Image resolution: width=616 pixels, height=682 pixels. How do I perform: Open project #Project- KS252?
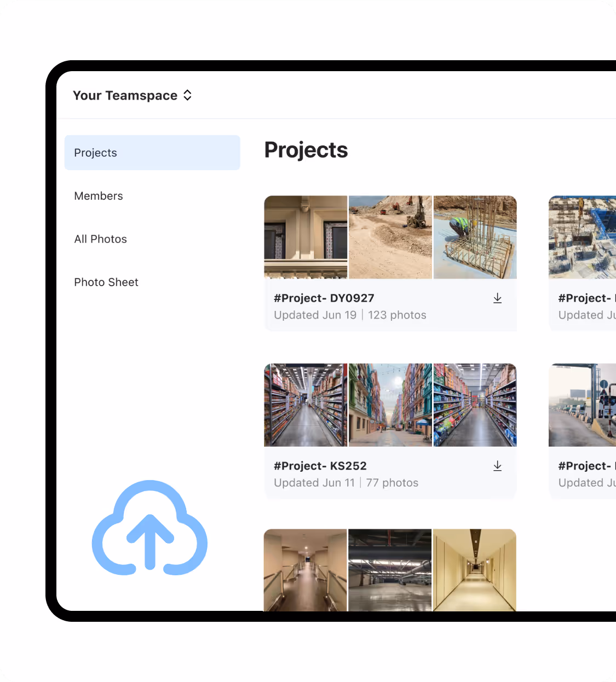coord(320,466)
